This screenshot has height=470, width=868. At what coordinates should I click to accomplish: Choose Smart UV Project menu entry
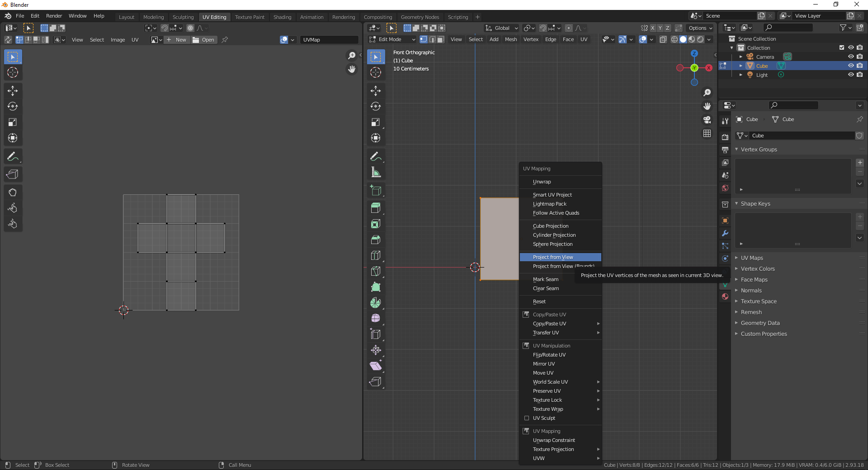coord(560,195)
